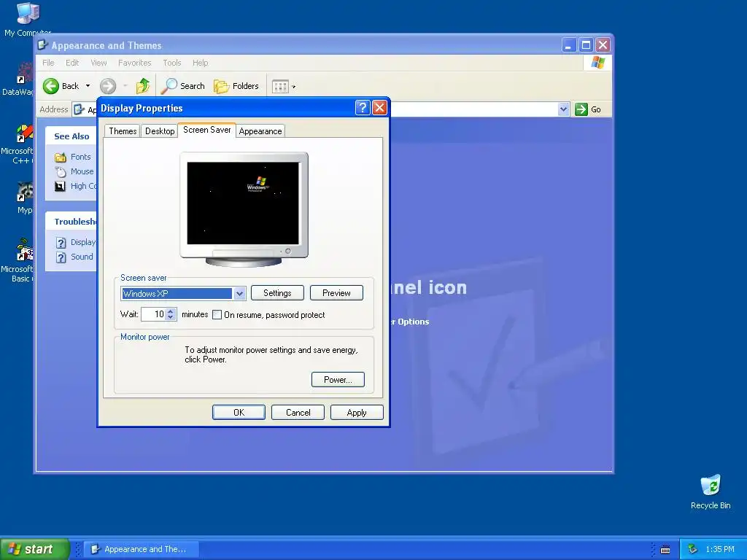
Task: Open the Screen saver dropdown list
Action: (x=239, y=294)
